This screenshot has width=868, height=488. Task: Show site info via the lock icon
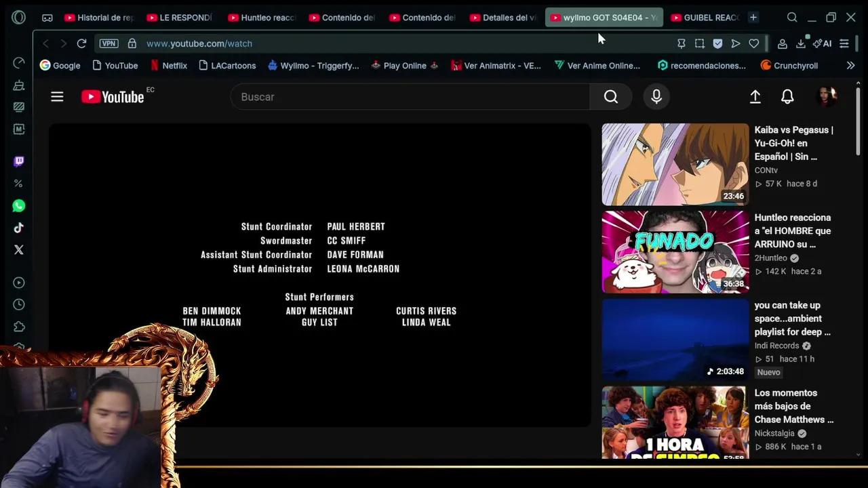(x=132, y=43)
